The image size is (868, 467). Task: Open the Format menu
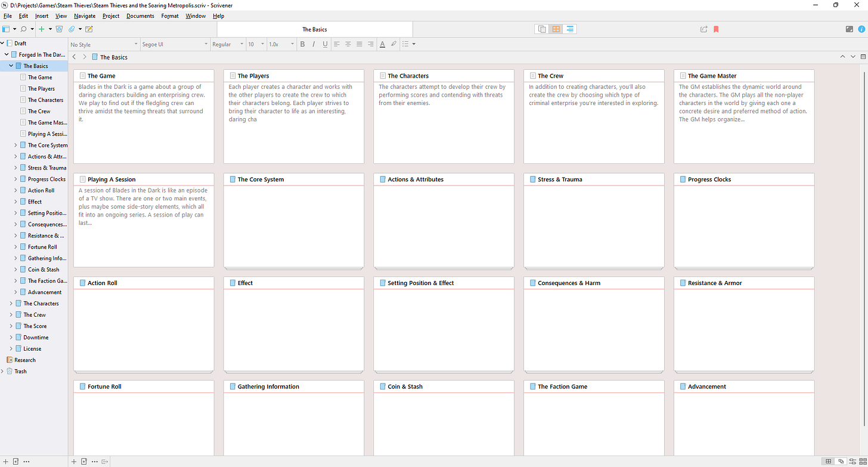tap(170, 16)
